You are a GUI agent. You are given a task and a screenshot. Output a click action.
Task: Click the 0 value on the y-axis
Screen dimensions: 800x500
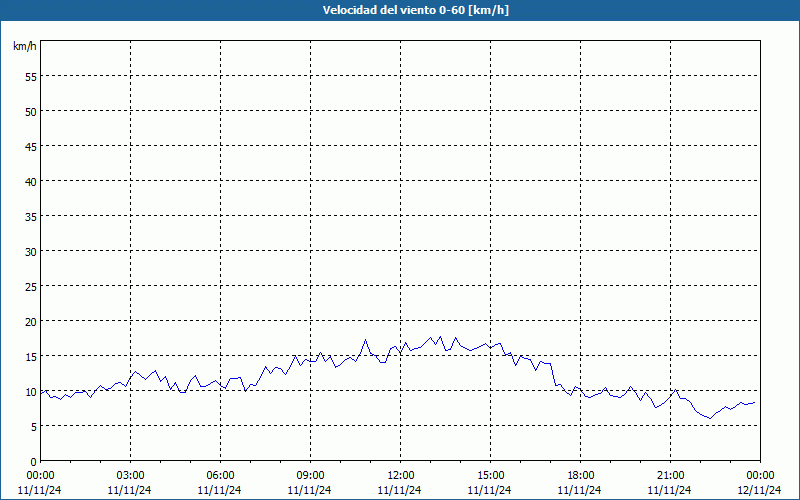(34, 462)
